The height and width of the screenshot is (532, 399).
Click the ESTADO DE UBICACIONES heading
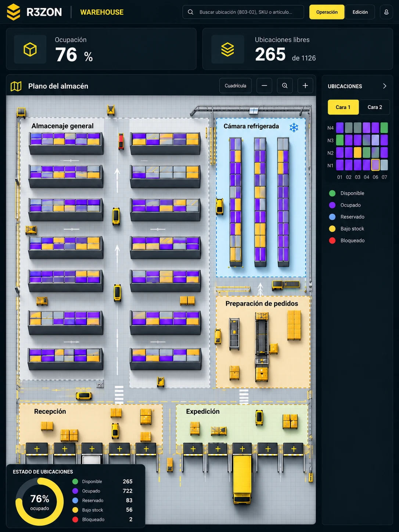43,472
